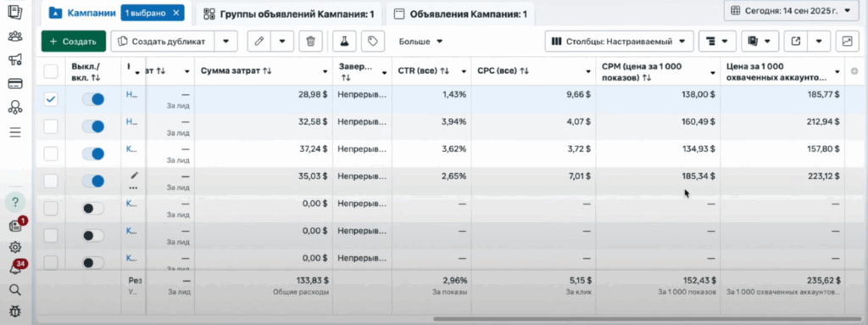Click the export share icon

796,41
